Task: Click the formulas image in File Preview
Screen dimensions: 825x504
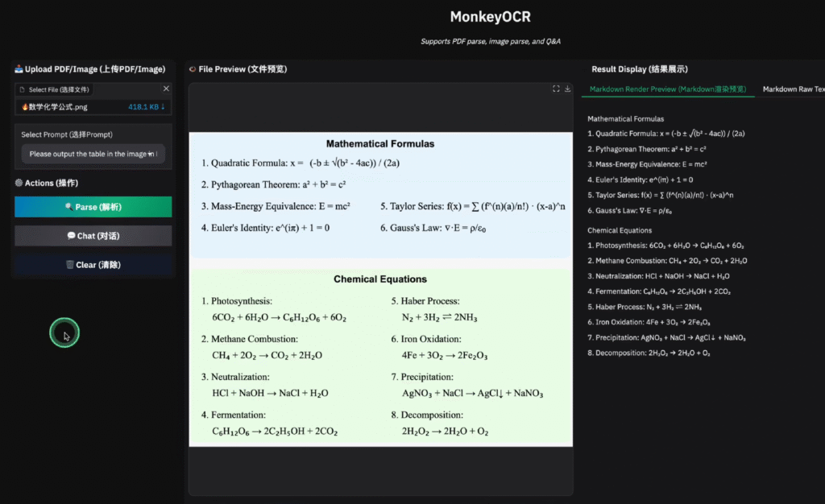Action: point(380,288)
